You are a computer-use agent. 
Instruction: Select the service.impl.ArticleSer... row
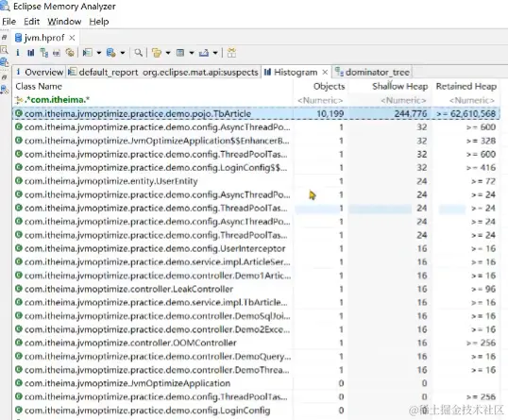click(256, 261)
